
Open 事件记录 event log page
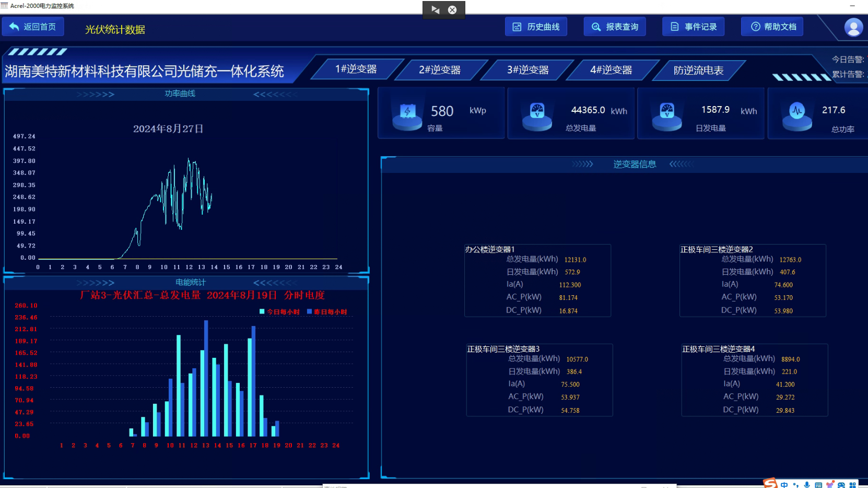(694, 27)
